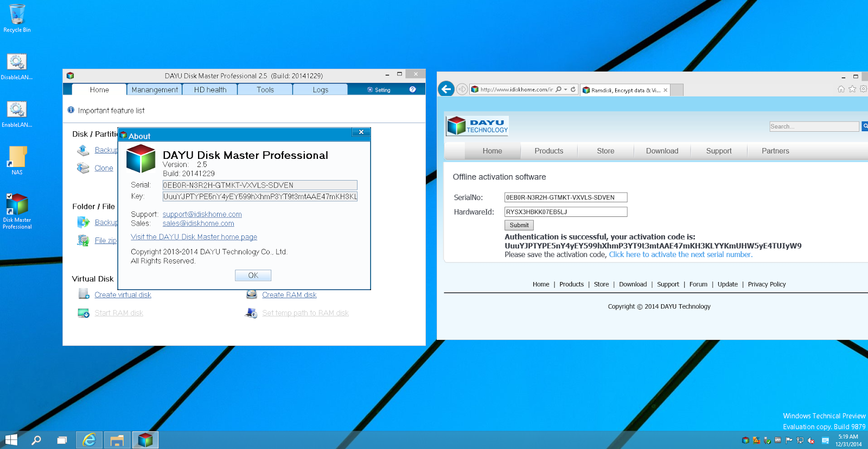Click the Key field in About dialog
Image resolution: width=868 pixels, height=449 pixels.
[x=260, y=196]
